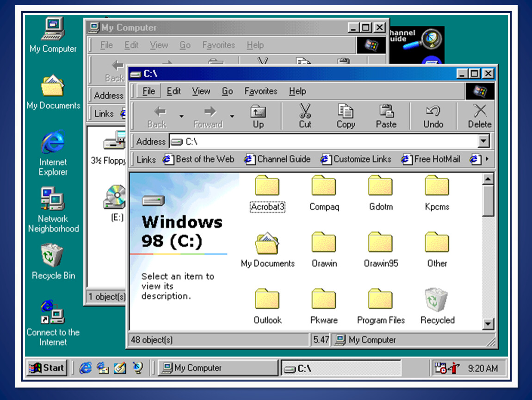
Task: Open the Acrobat3 folder
Action: 267,193
